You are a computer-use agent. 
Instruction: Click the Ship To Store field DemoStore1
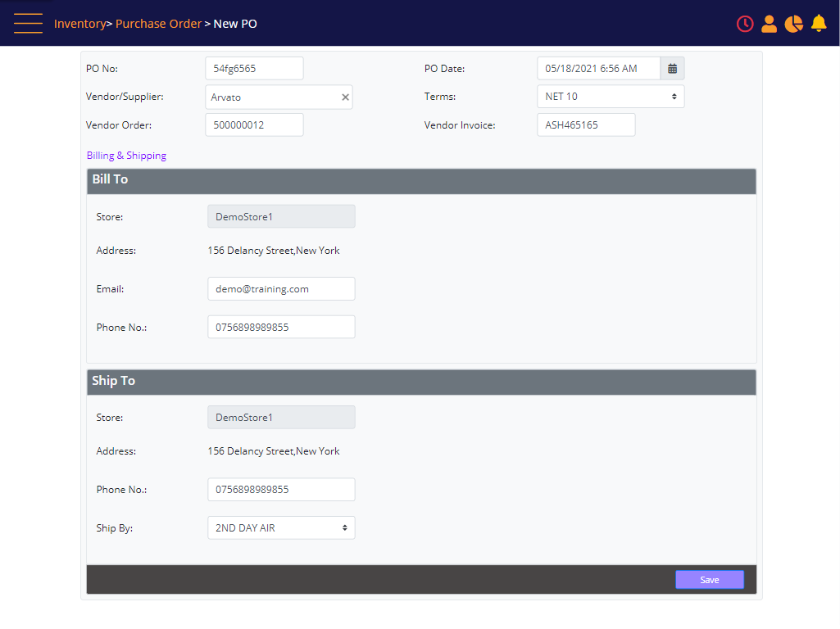[x=281, y=417]
